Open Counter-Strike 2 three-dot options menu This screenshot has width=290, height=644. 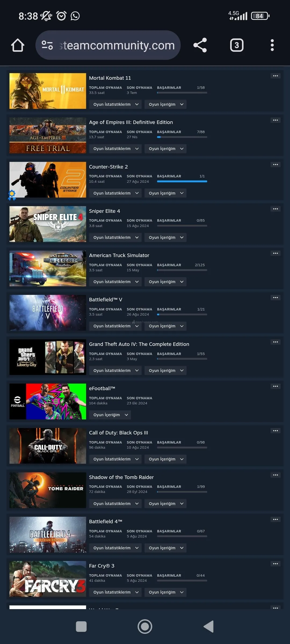click(x=275, y=164)
